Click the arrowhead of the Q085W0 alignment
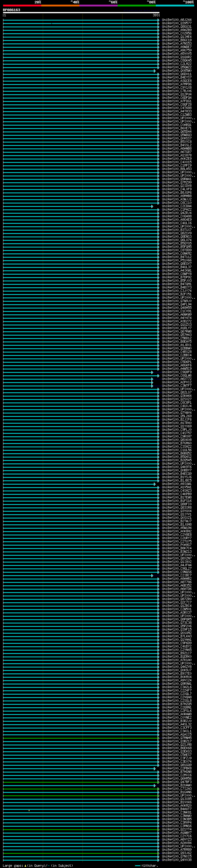197x868 pixels. (x=155, y=71)
